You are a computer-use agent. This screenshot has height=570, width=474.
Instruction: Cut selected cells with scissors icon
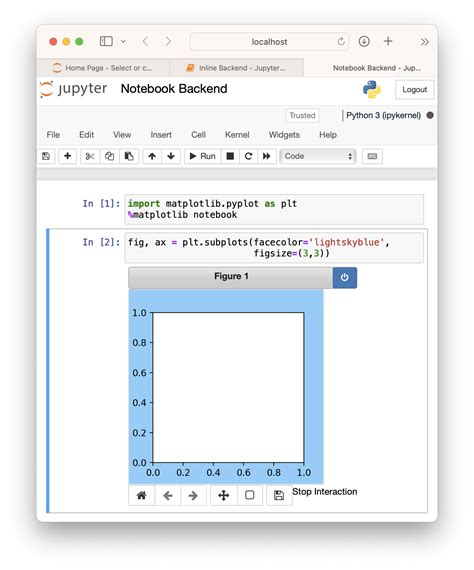[90, 156]
